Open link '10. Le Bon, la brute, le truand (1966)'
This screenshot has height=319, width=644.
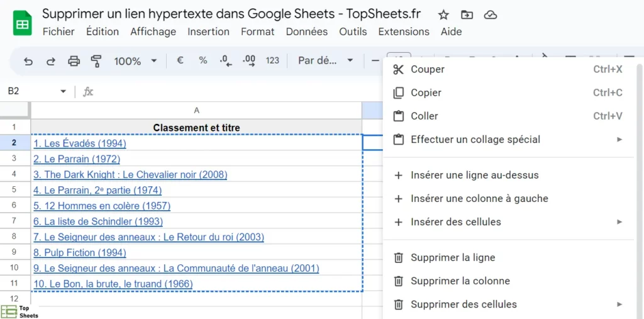point(113,284)
